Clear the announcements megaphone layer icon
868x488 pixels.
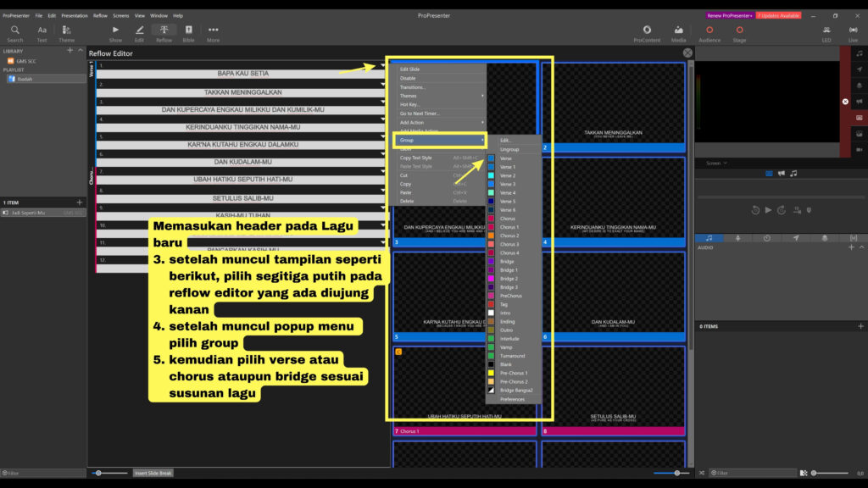(x=860, y=102)
